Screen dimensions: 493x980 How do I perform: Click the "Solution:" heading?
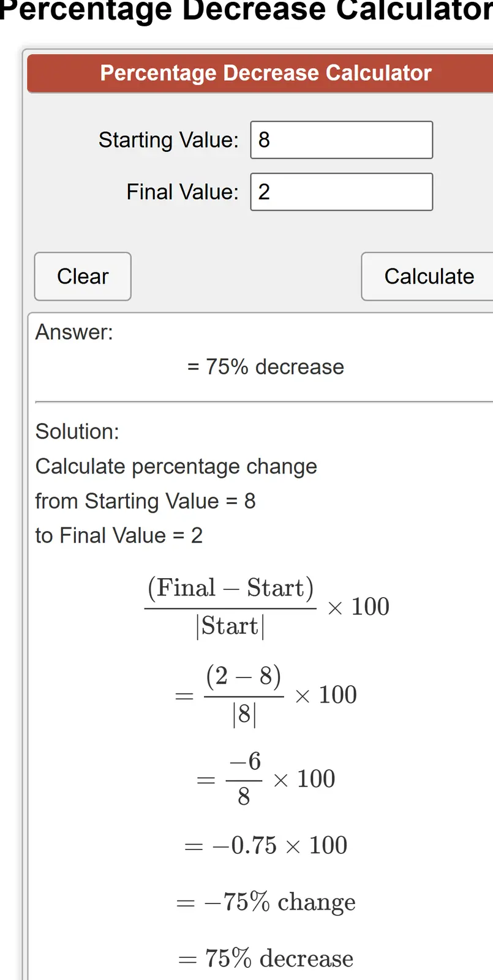(x=77, y=432)
